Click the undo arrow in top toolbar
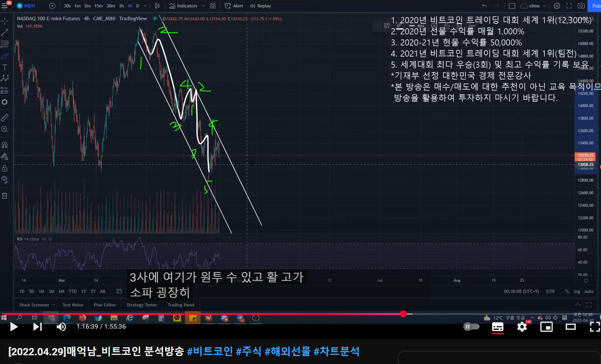 coord(484,6)
